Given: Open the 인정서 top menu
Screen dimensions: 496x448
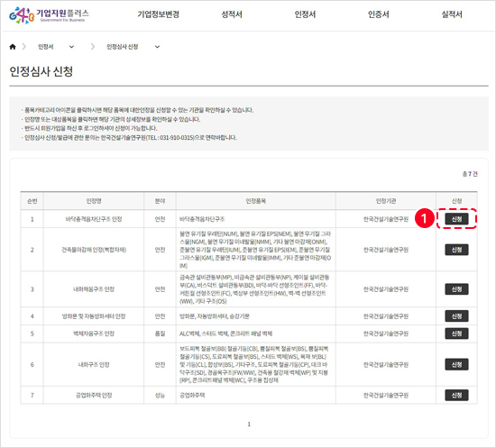Looking at the screenshot, I should 305,14.
